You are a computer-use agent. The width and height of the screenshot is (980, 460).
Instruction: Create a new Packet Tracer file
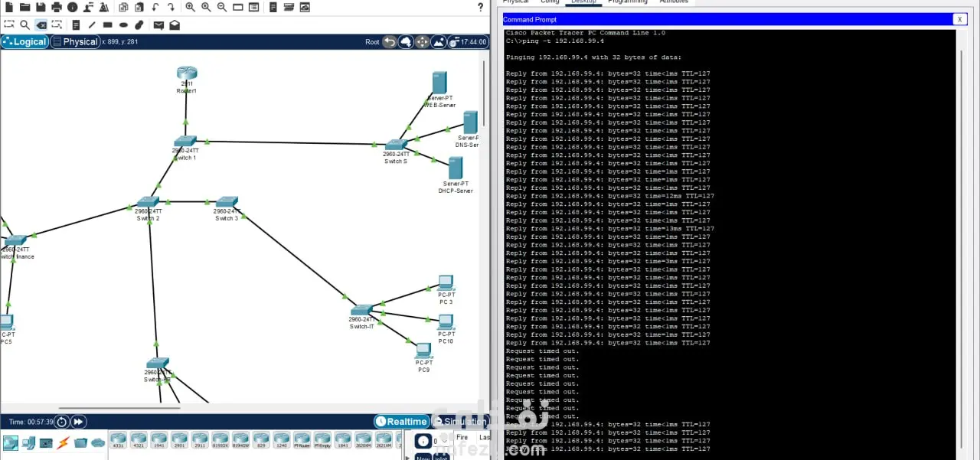pos(9,7)
